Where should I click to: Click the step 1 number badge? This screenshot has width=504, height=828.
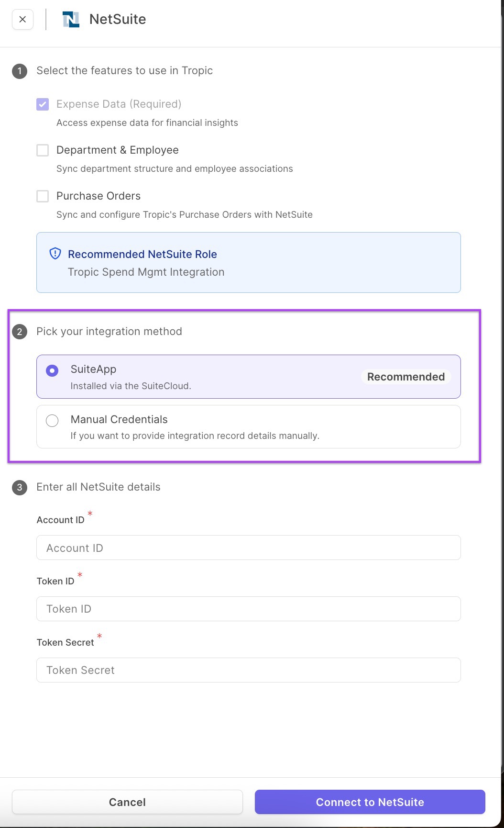pyautogui.click(x=20, y=71)
